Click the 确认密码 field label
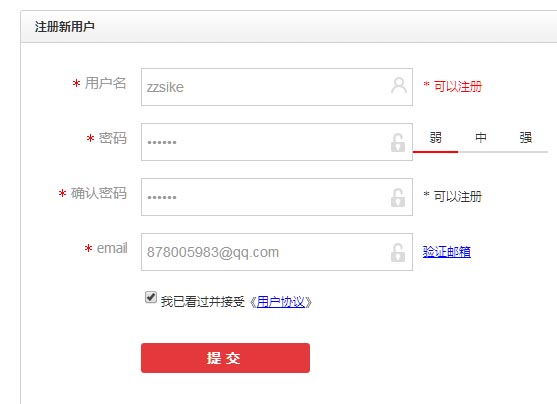This screenshot has height=404, width=557. 99,193
